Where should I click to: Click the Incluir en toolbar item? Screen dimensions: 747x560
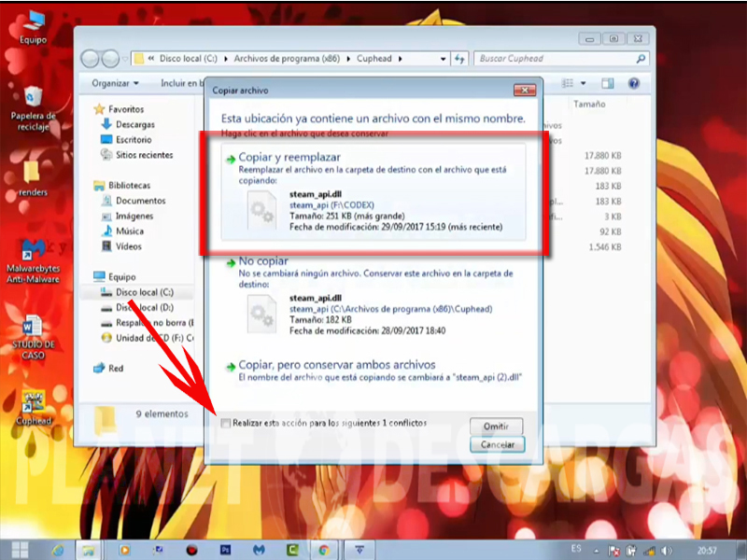tap(181, 83)
